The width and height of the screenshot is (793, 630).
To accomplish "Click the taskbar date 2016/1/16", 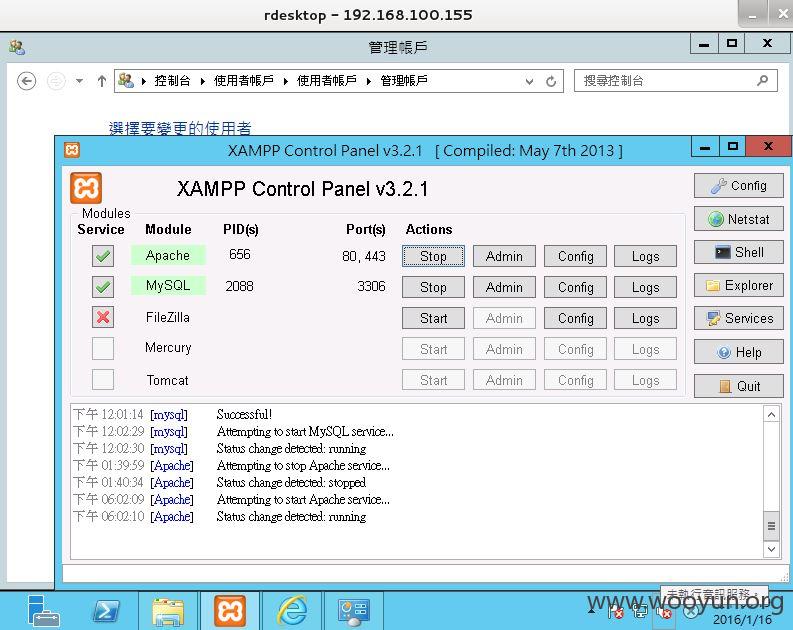I will 742,619.
